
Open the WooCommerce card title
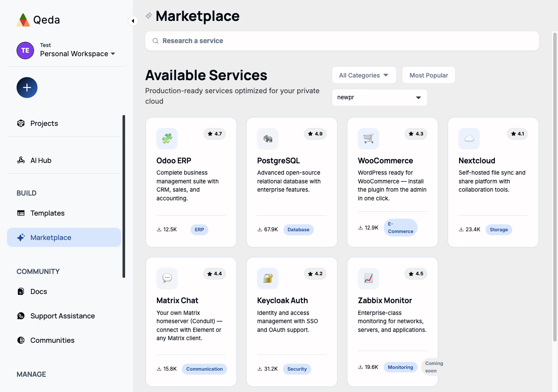click(x=385, y=160)
